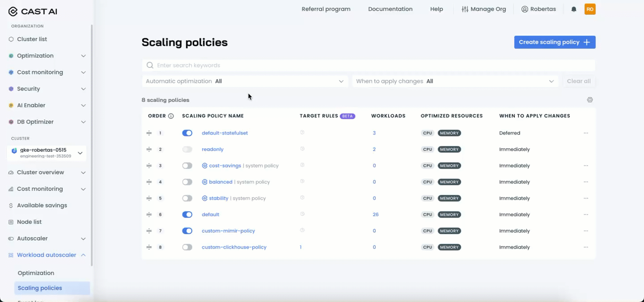Enable the cost-savings policy toggle
This screenshot has height=302, width=644.
click(x=187, y=166)
